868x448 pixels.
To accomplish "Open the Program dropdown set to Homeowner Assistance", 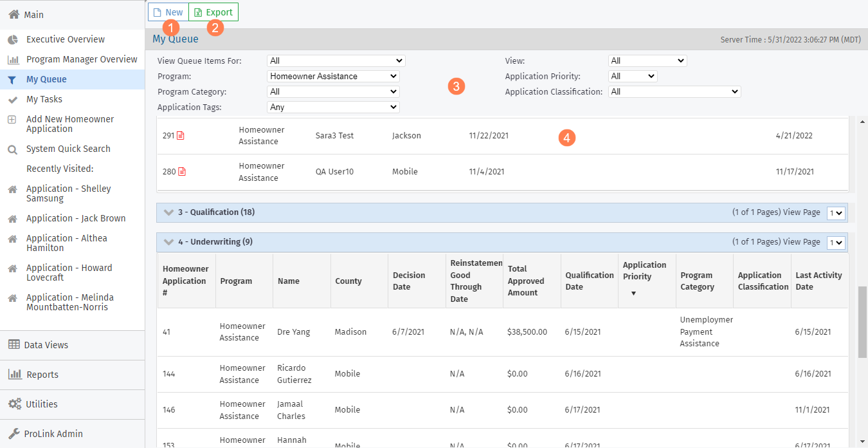I will [x=333, y=76].
